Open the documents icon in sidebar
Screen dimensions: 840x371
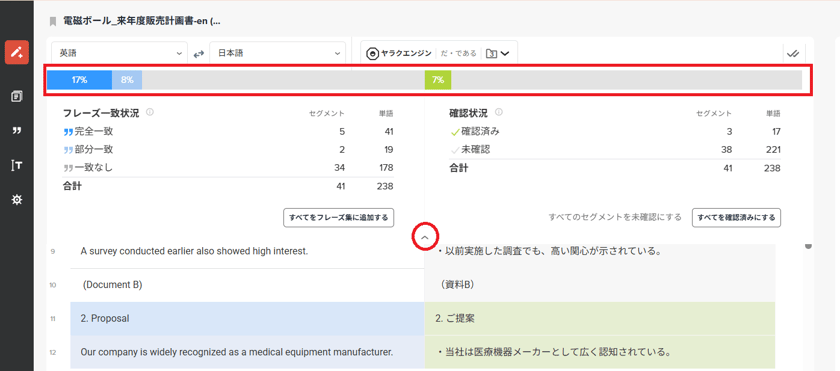17,96
